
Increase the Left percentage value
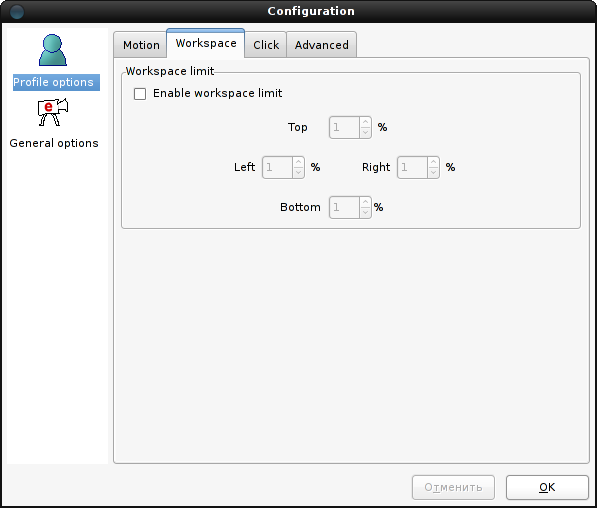click(298, 162)
